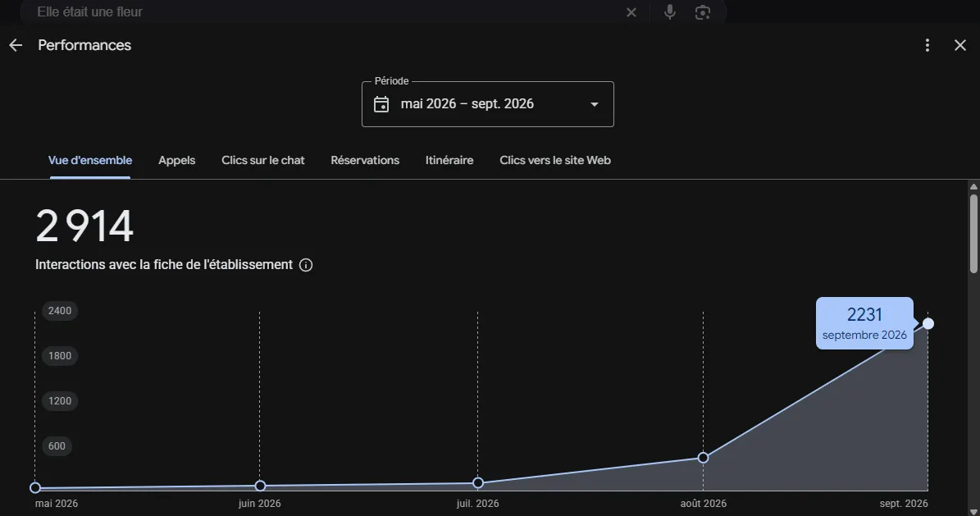Open the Itinéraire tab
980x516 pixels.
pos(449,160)
